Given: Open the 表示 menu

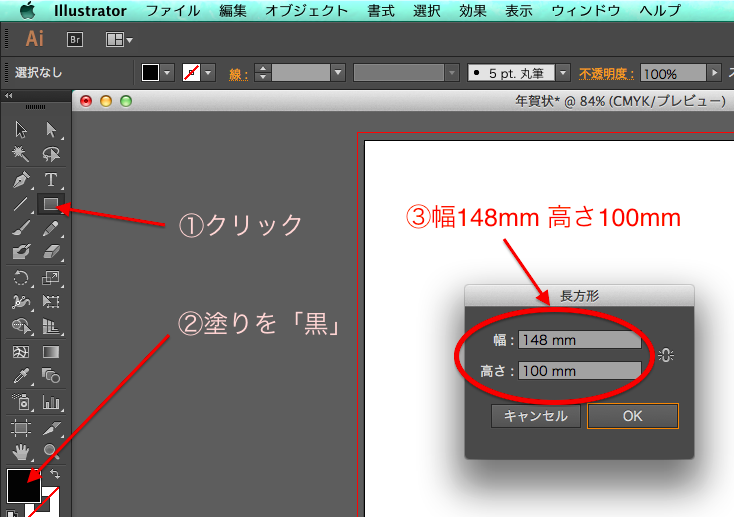Looking at the screenshot, I should (x=519, y=11).
